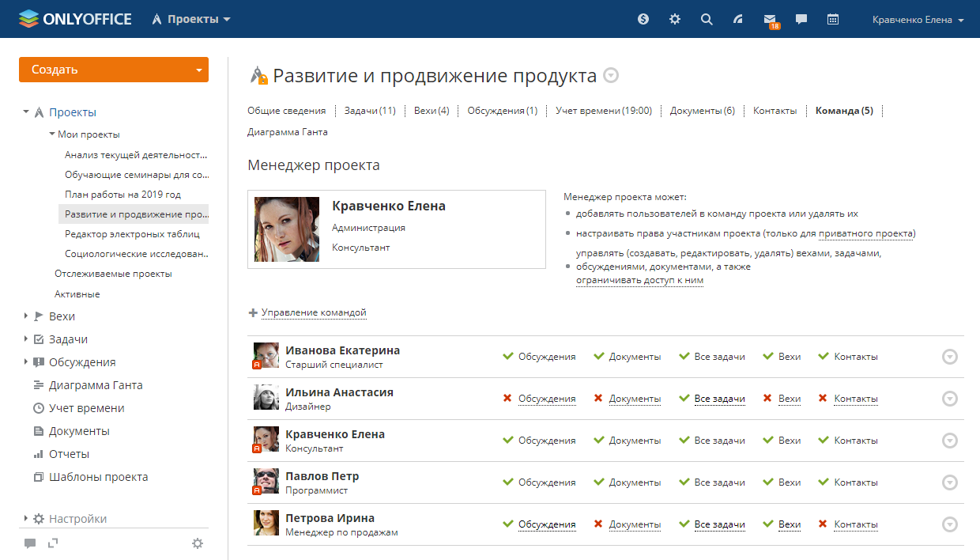Switch to the Задачи (11) tab
This screenshot has width=980, height=560.
[x=369, y=111]
